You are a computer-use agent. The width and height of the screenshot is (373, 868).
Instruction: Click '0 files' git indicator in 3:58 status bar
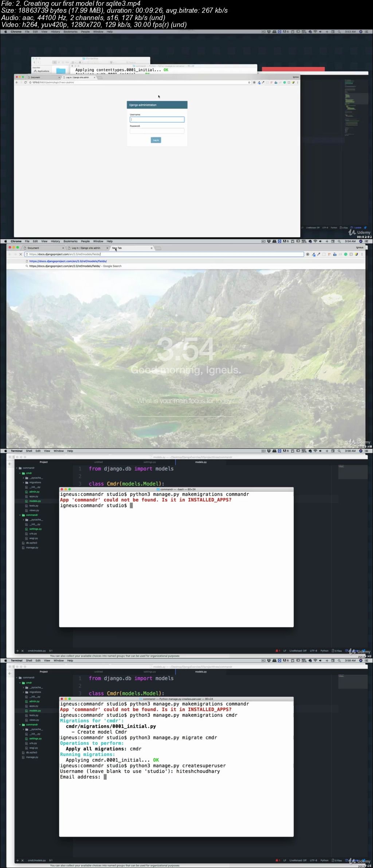click(337, 860)
